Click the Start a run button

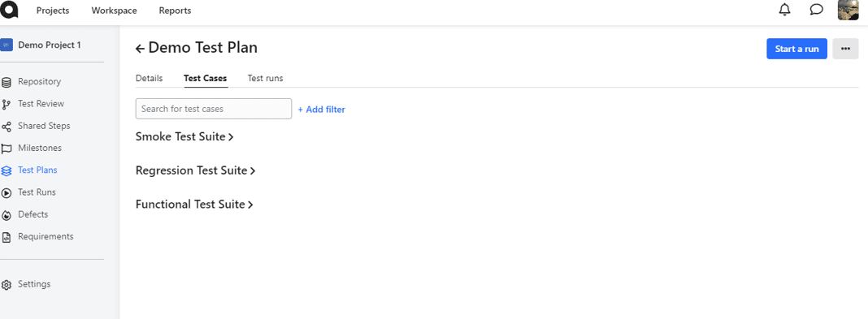[796, 49]
